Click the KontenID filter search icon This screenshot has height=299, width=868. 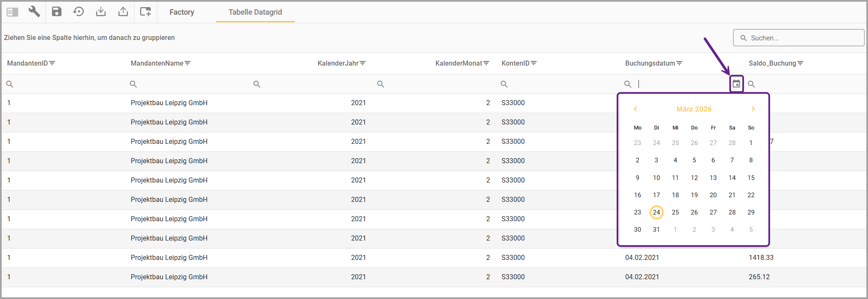click(504, 84)
